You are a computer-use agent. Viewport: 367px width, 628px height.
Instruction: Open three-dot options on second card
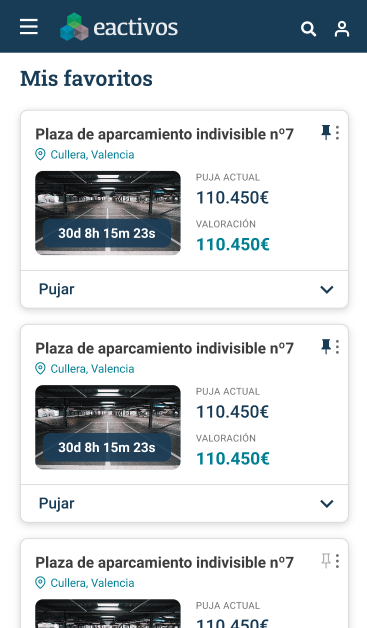tap(337, 347)
